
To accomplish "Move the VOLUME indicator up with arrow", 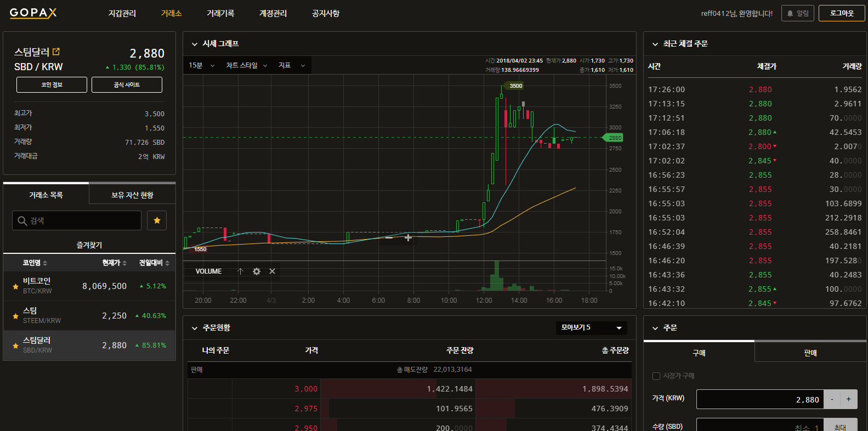I will [x=240, y=271].
